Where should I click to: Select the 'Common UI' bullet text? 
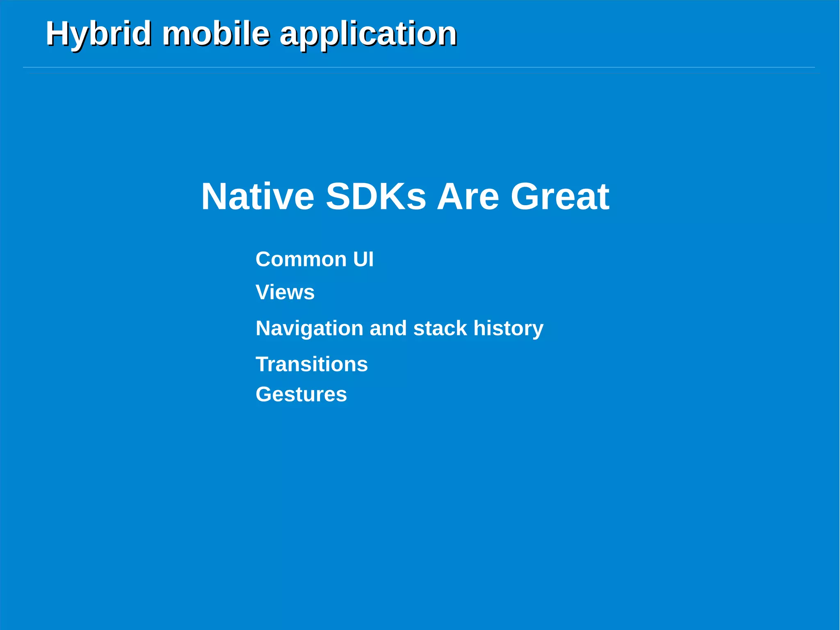coord(314,259)
